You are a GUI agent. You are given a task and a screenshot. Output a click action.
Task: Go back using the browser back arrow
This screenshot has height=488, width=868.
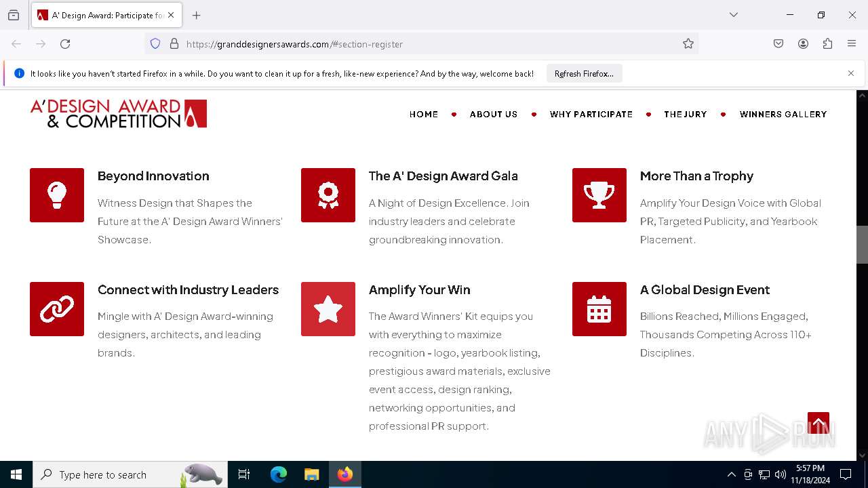16,44
